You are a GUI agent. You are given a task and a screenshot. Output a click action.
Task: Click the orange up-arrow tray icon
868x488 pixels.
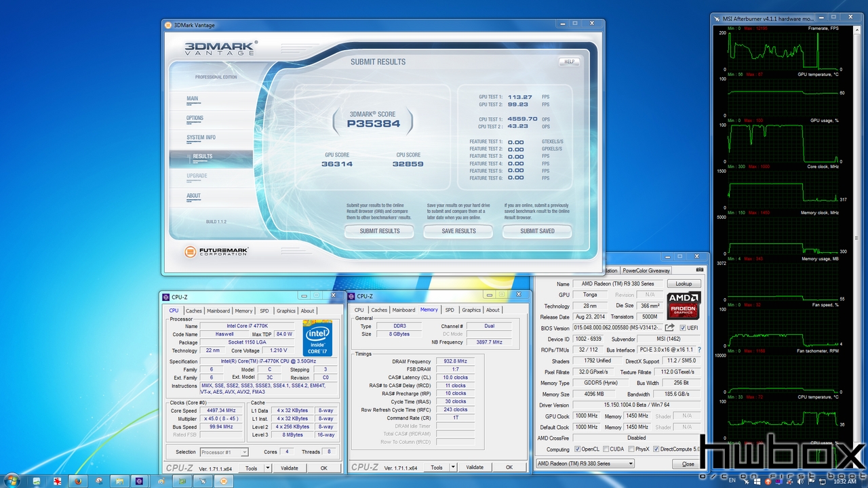pyautogui.click(x=768, y=481)
